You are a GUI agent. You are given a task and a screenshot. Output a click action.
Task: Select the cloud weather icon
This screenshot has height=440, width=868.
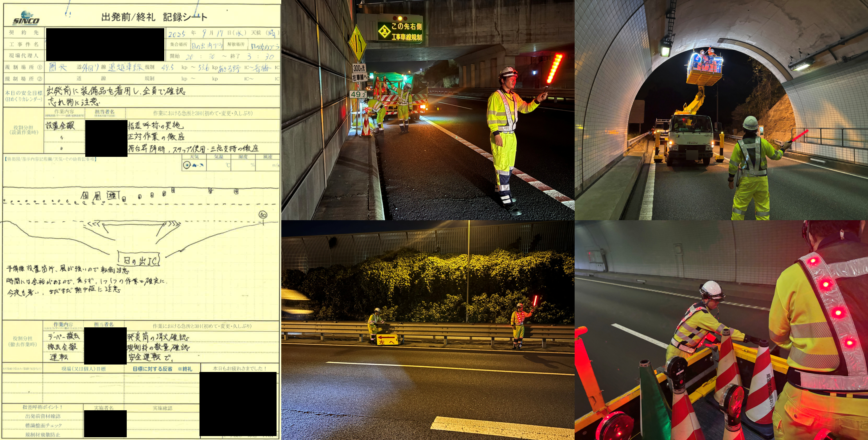(x=194, y=165)
